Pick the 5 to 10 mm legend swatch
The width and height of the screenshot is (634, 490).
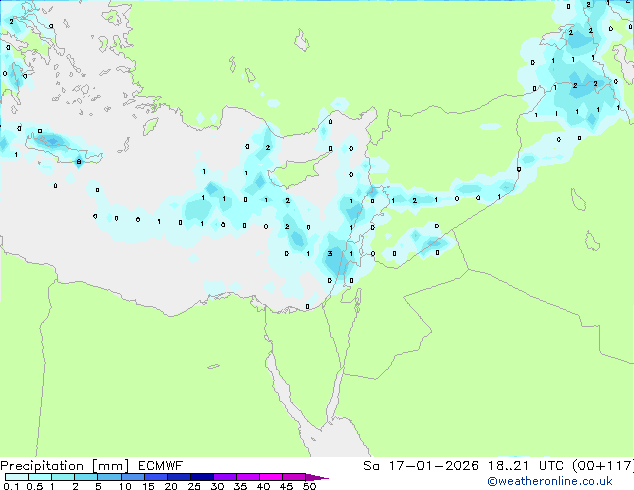coord(109,477)
